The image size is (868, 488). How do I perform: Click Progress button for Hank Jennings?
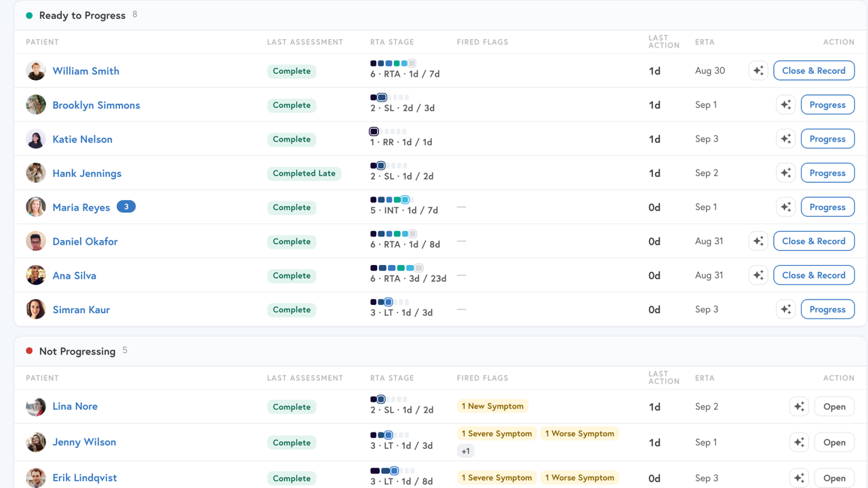(827, 173)
